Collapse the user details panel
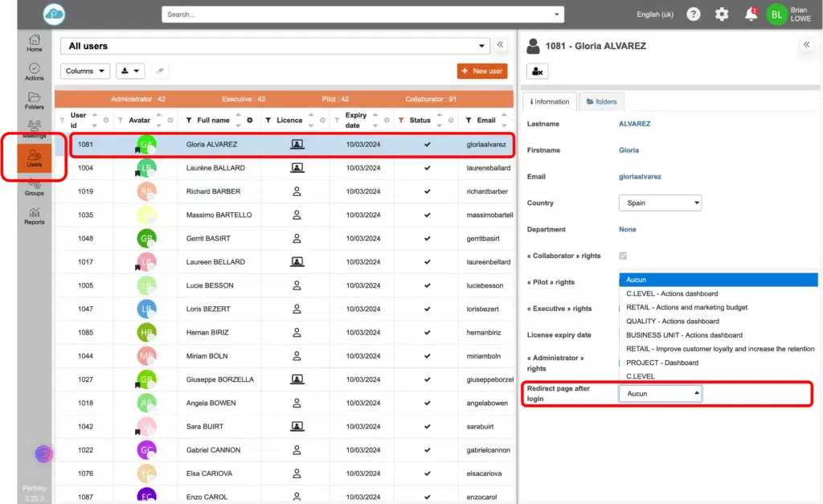This screenshot has width=823, height=504. point(806,46)
